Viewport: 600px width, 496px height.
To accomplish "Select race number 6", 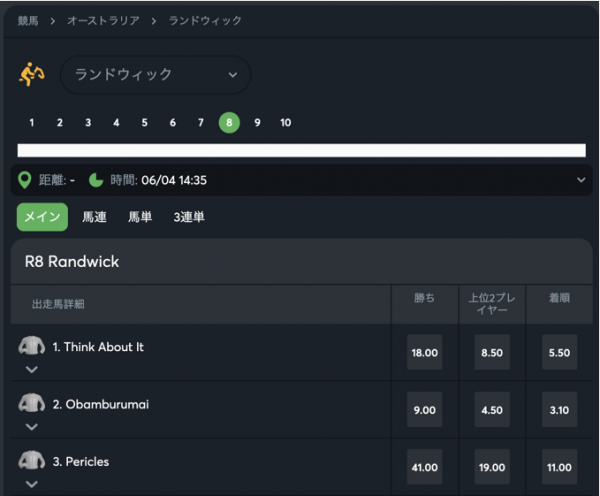I will pos(173,123).
